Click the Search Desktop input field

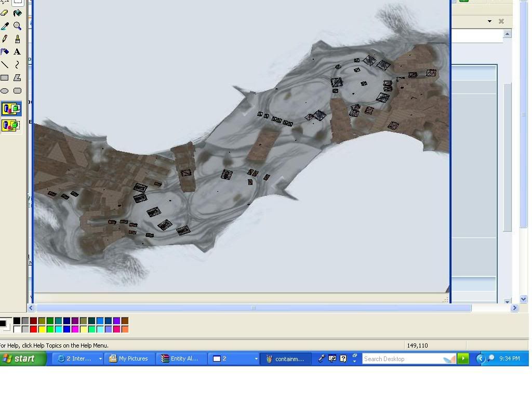[409, 358]
